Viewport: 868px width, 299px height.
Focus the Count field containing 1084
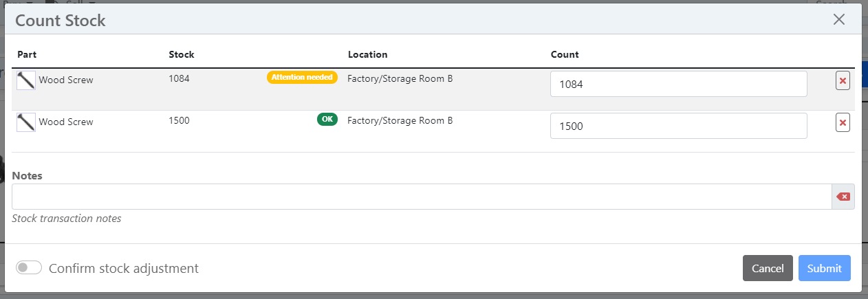[678, 85]
